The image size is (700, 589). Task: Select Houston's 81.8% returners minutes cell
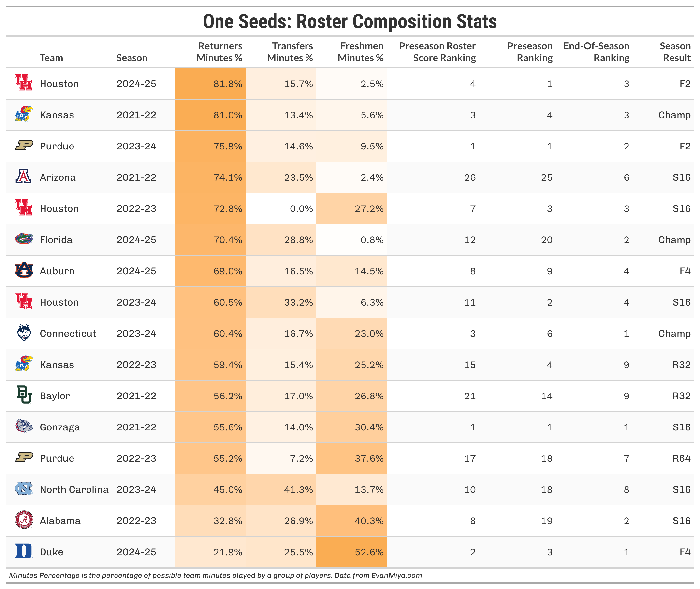click(x=210, y=84)
